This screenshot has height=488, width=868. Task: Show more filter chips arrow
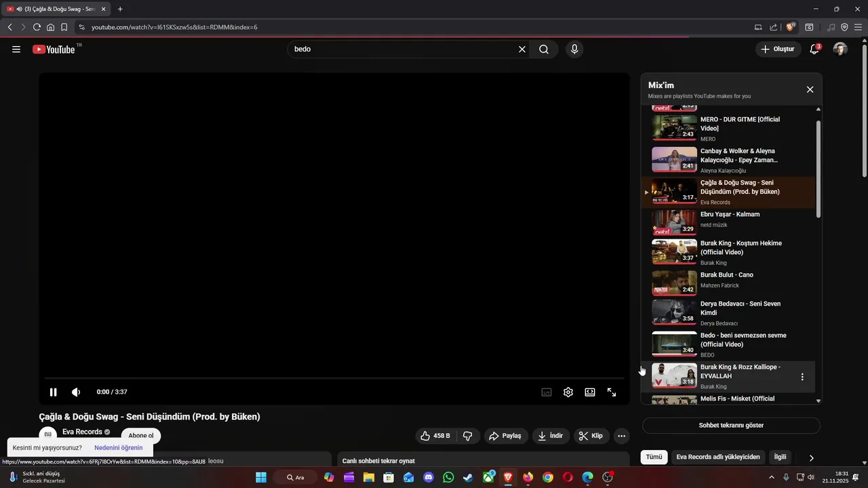click(x=811, y=458)
